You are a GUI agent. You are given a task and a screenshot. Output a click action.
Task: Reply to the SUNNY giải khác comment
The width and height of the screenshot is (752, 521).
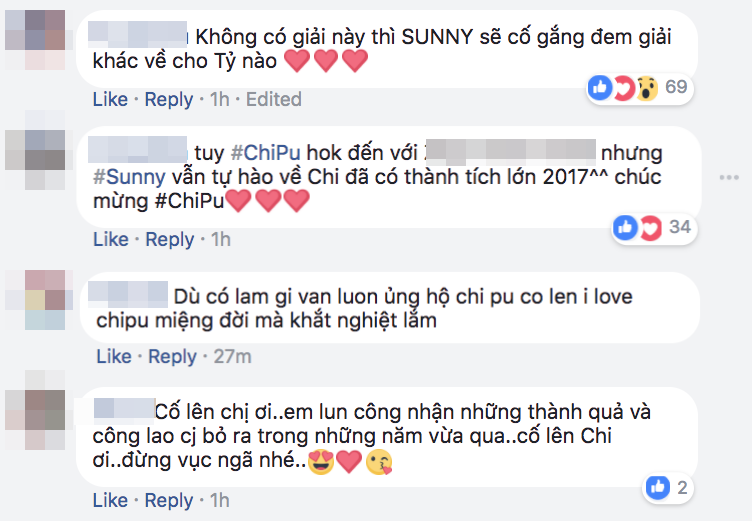point(168,99)
